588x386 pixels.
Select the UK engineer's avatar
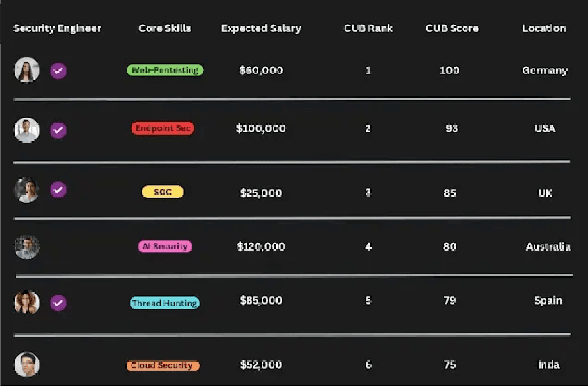pos(26,190)
